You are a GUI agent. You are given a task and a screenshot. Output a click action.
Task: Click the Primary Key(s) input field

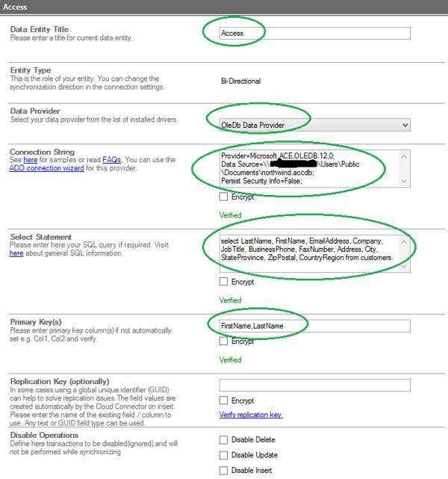(x=314, y=326)
